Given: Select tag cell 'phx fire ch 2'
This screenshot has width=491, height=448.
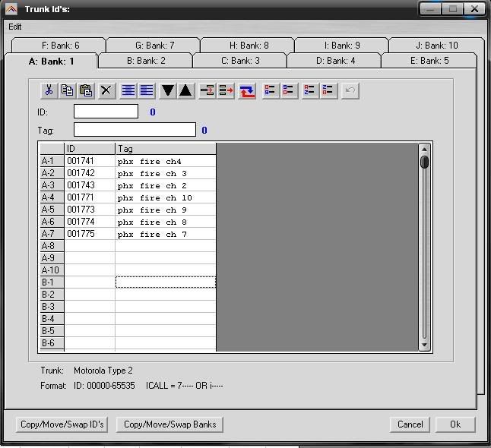Looking at the screenshot, I should pyautogui.click(x=166, y=185).
